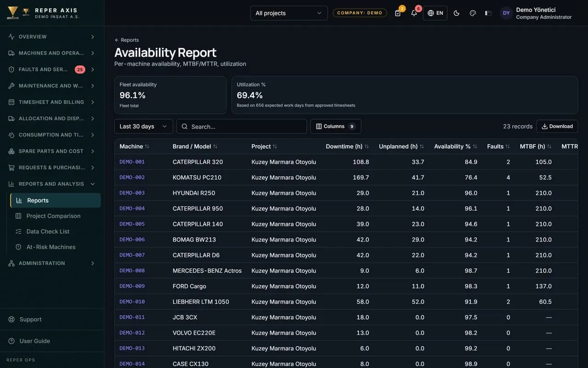Open the All projects dropdown

point(289,13)
